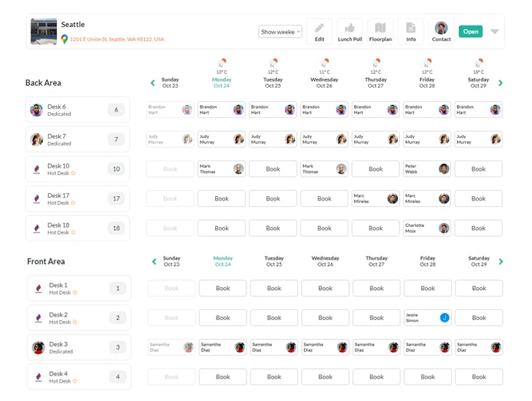
Task: Select Monday Oct 24 in Back Area header
Action: [x=222, y=82]
